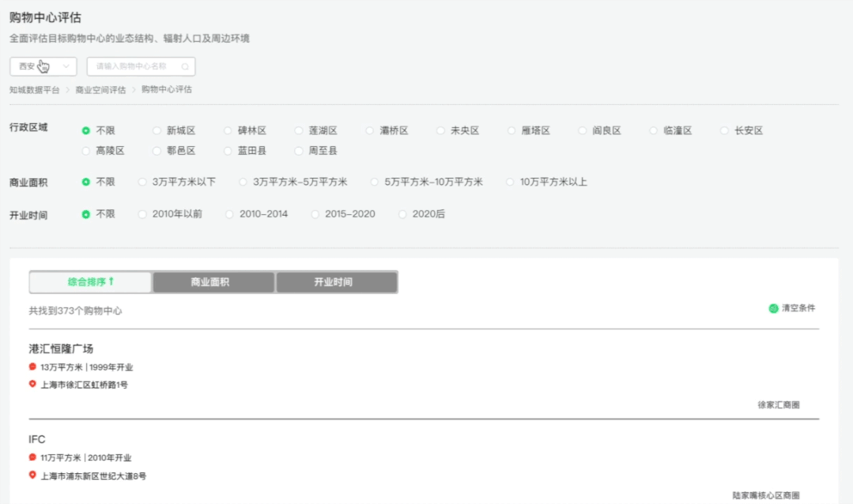This screenshot has width=853, height=504.
Task: Click 清空条件 to clear filters
Action: pos(798,308)
